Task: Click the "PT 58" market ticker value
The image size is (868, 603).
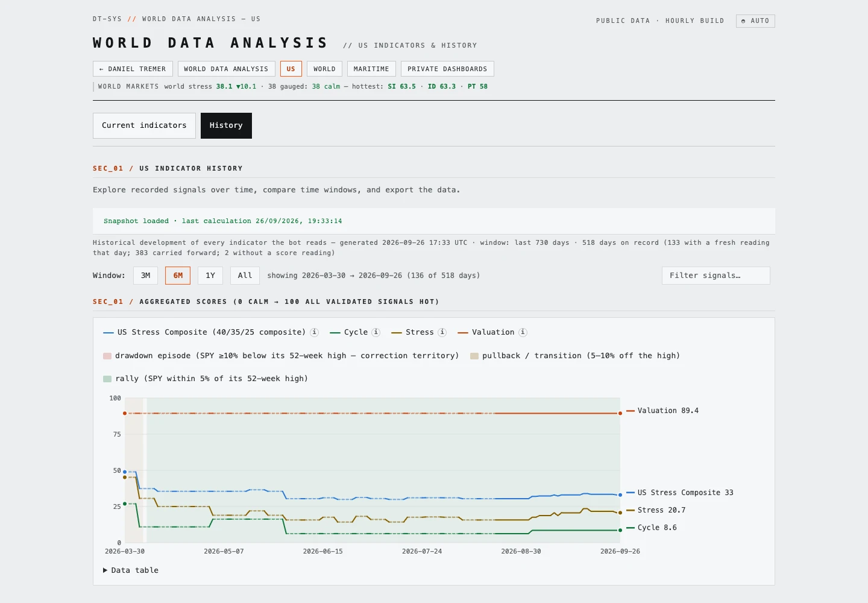Action: tap(477, 87)
